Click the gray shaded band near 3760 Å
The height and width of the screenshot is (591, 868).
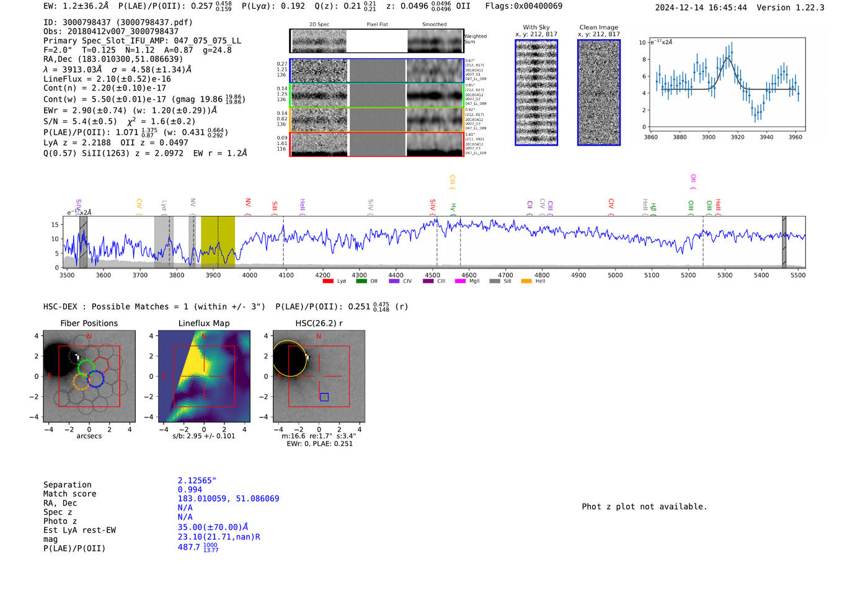[164, 242]
